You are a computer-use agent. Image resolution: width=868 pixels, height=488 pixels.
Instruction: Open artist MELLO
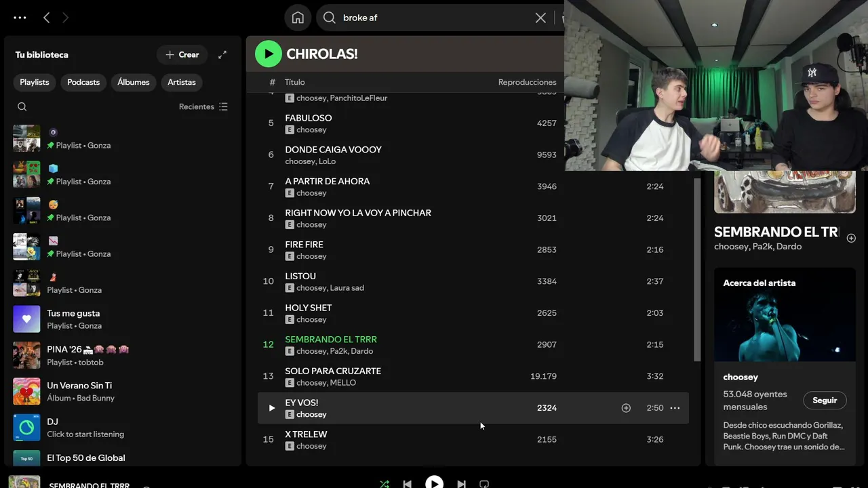coord(343,383)
